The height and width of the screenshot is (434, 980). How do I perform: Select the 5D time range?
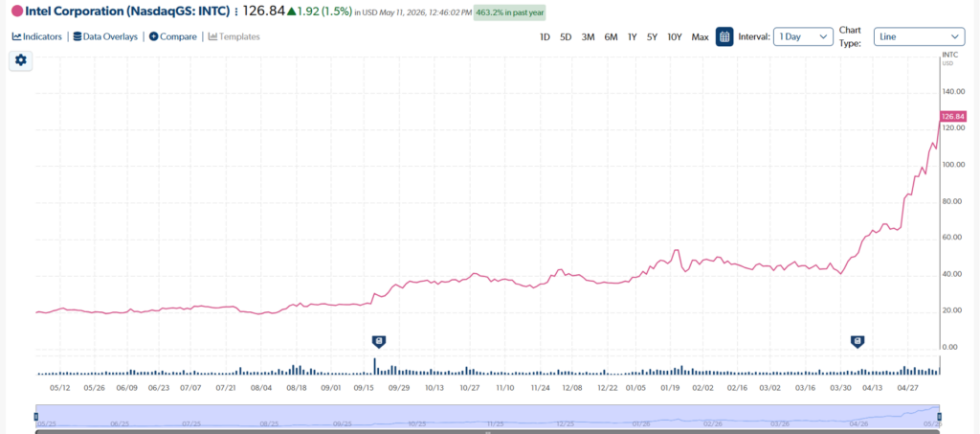566,37
